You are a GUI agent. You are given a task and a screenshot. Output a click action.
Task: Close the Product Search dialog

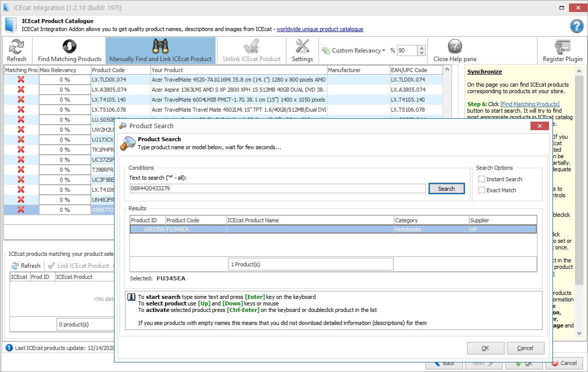539,126
